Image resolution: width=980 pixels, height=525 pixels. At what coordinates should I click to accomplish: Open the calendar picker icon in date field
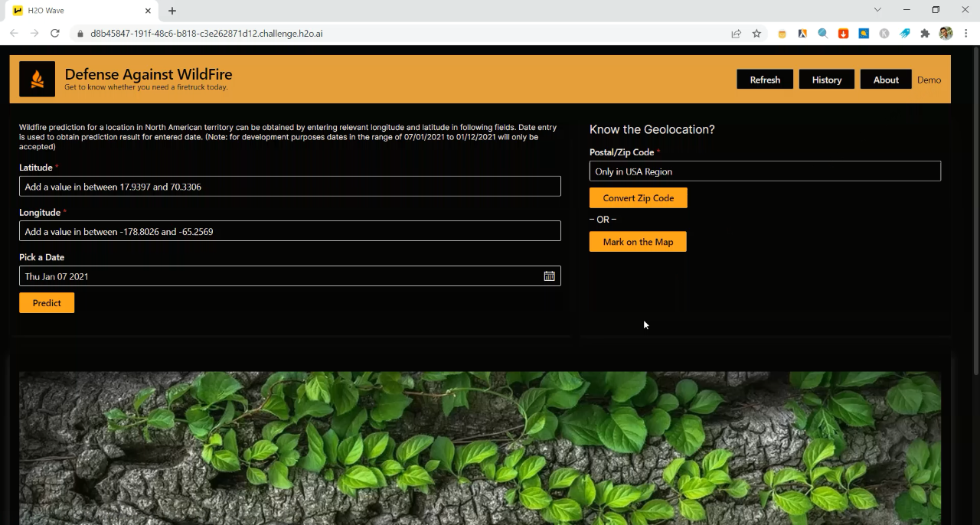coord(549,276)
